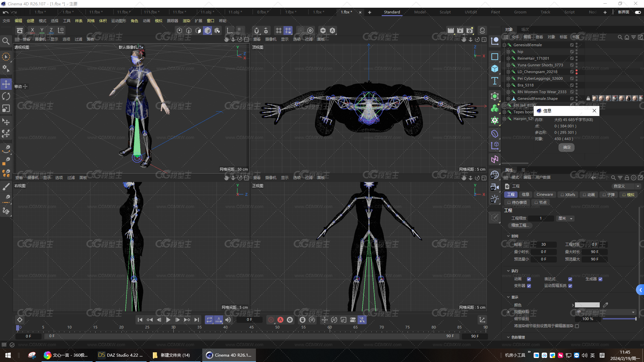Image resolution: width=644 pixels, height=362 pixels.
Task: Select the Rotate tool in left toolbar
Action: pos(6,97)
